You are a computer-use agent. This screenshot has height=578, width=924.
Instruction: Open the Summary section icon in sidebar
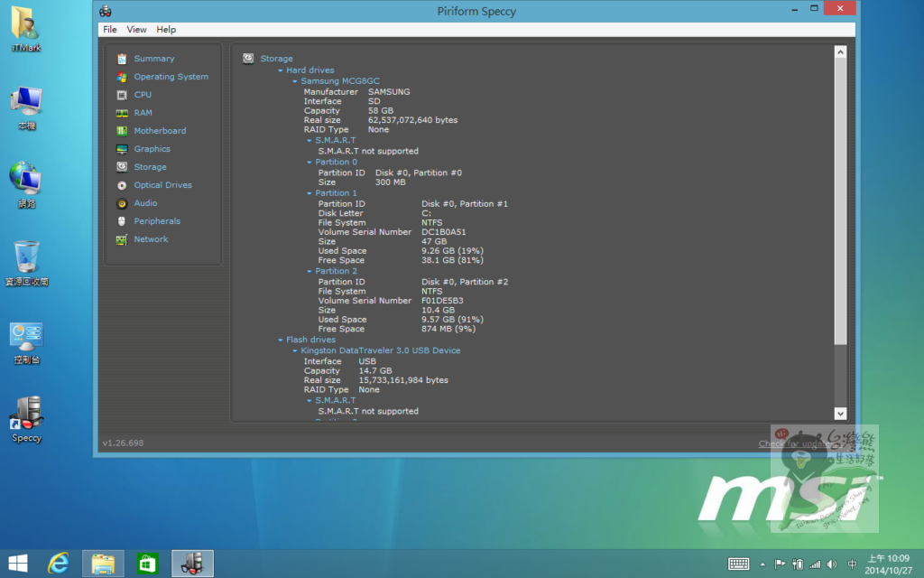pyautogui.click(x=122, y=59)
